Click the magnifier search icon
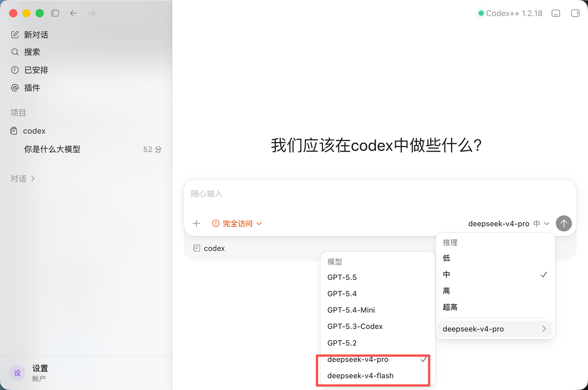Image resolution: width=588 pixels, height=390 pixels. pyautogui.click(x=15, y=52)
